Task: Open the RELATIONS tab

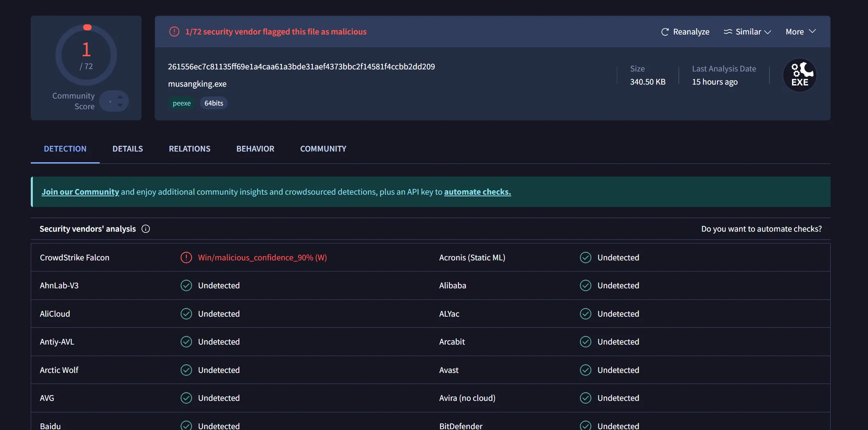Action: [x=190, y=149]
